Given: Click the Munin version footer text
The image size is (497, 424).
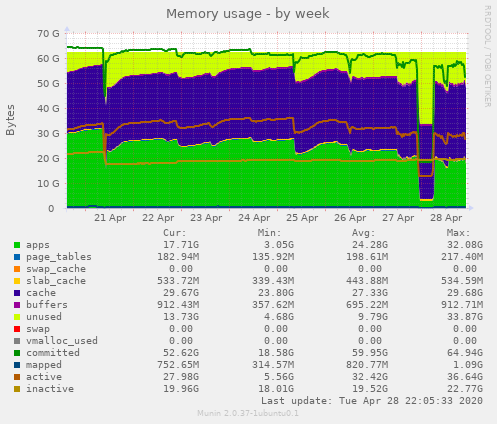Looking at the screenshot, I should [248, 414].
